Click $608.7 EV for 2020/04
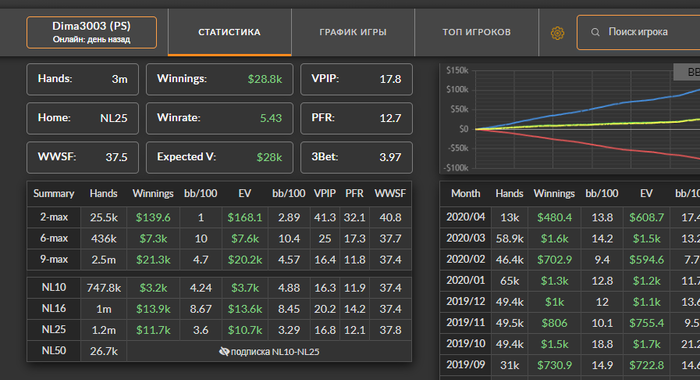Screen dimensions: 700x380 click(646, 217)
